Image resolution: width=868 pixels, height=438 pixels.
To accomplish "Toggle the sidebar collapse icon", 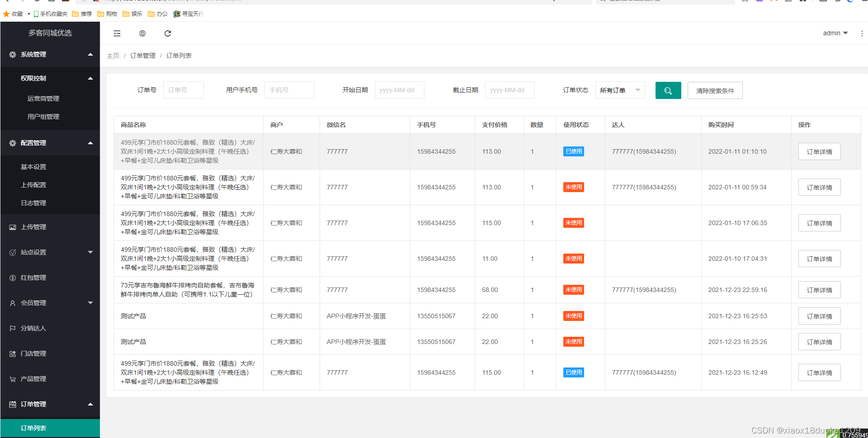I will click(x=117, y=33).
